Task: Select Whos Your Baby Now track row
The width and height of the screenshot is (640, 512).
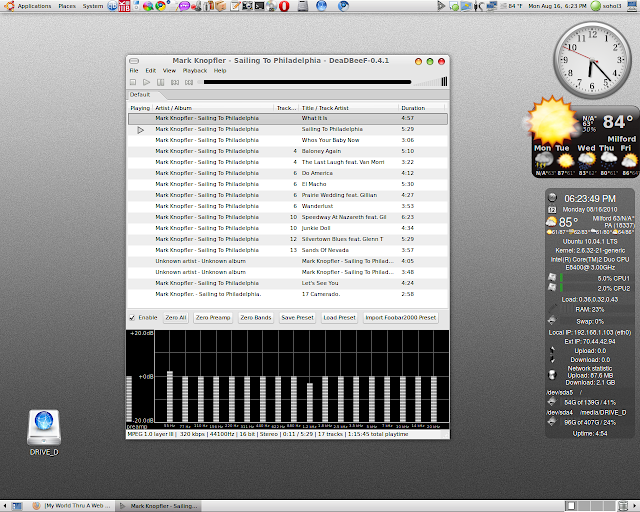Action: click(288, 140)
